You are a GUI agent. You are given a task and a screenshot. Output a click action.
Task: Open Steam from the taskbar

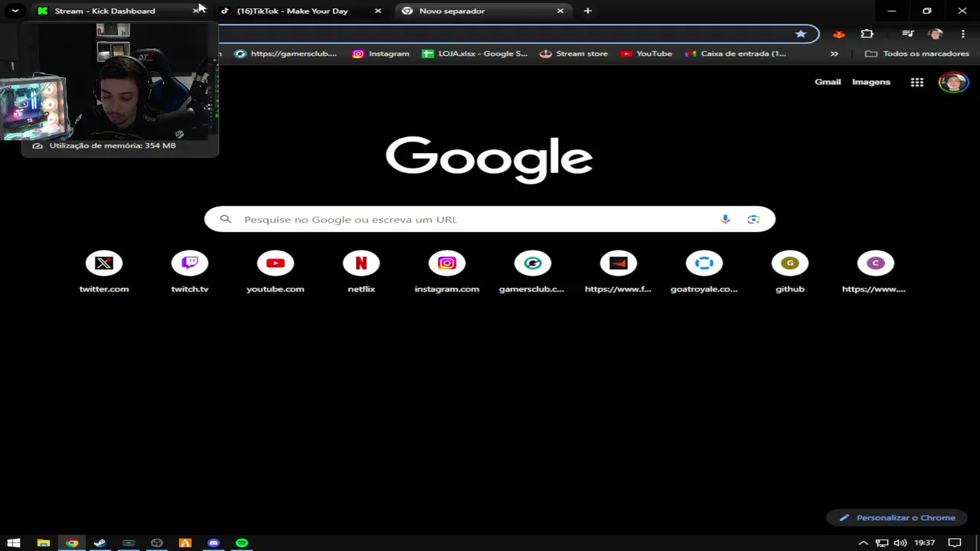tap(100, 543)
